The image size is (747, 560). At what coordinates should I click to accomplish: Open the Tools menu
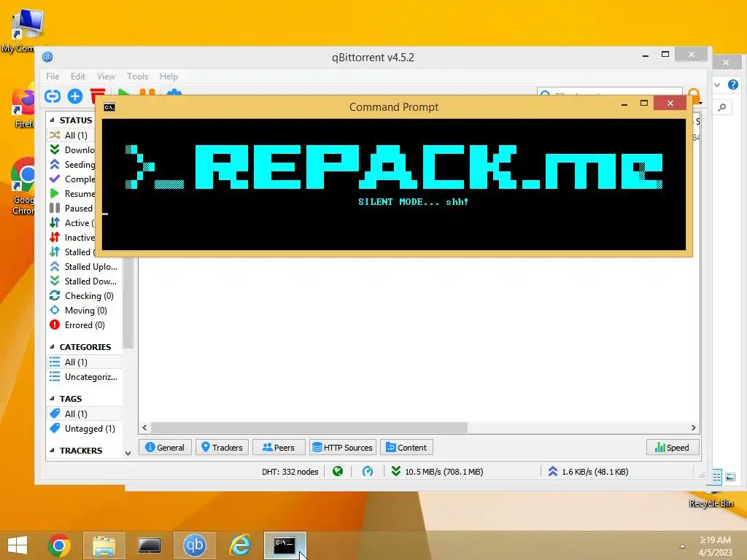coord(137,76)
